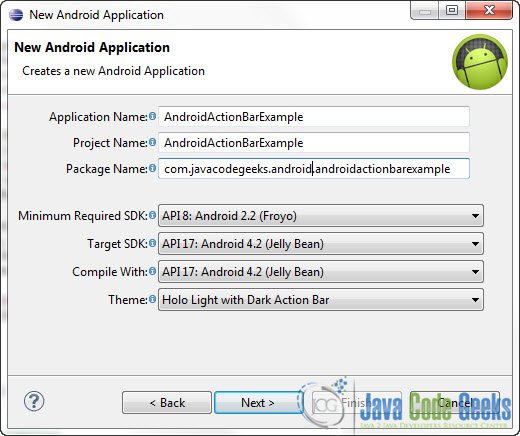
Task: Cancel the New Android Application wizard
Action: coord(455,403)
